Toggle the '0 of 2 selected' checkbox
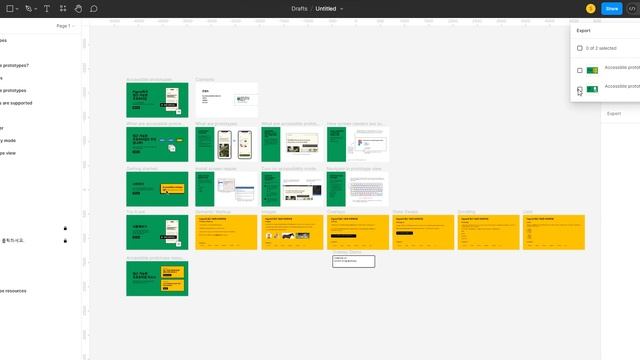This screenshot has height=360, width=640. click(580, 48)
